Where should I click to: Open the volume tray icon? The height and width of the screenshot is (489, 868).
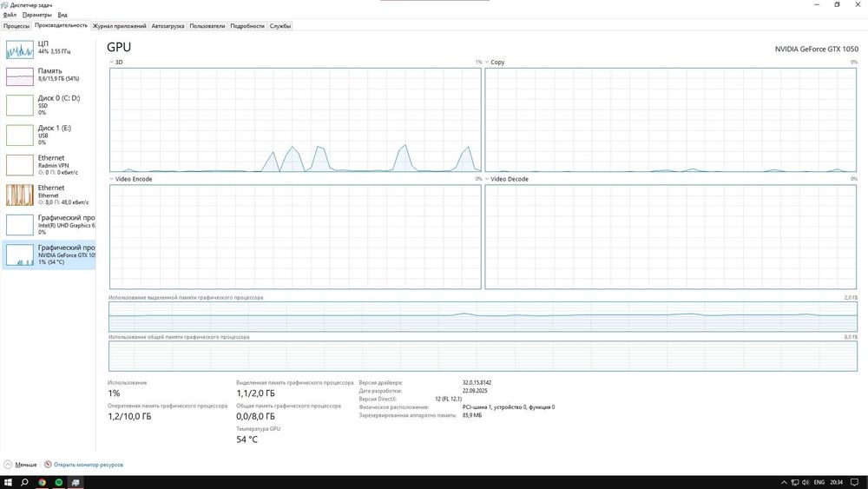point(806,482)
